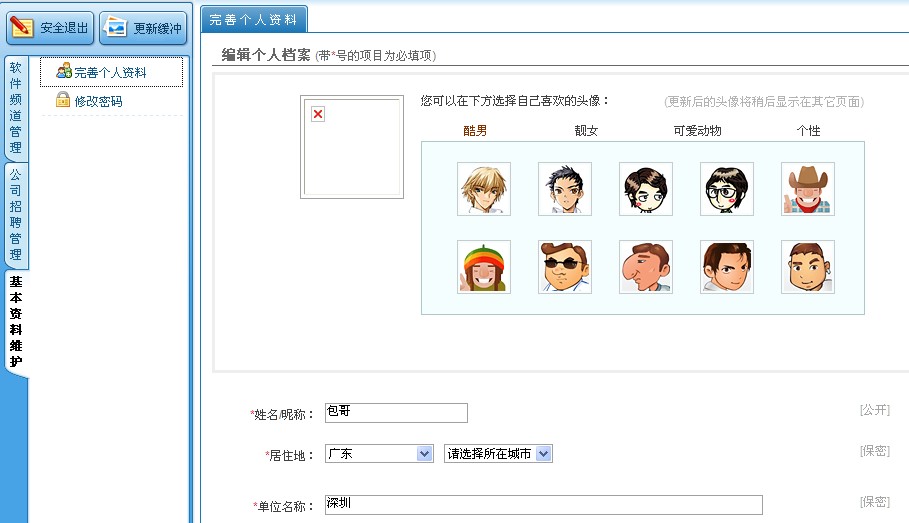Click the 更新后的头像将稍后显示 notice text
The width and height of the screenshot is (909, 523).
(x=764, y=102)
